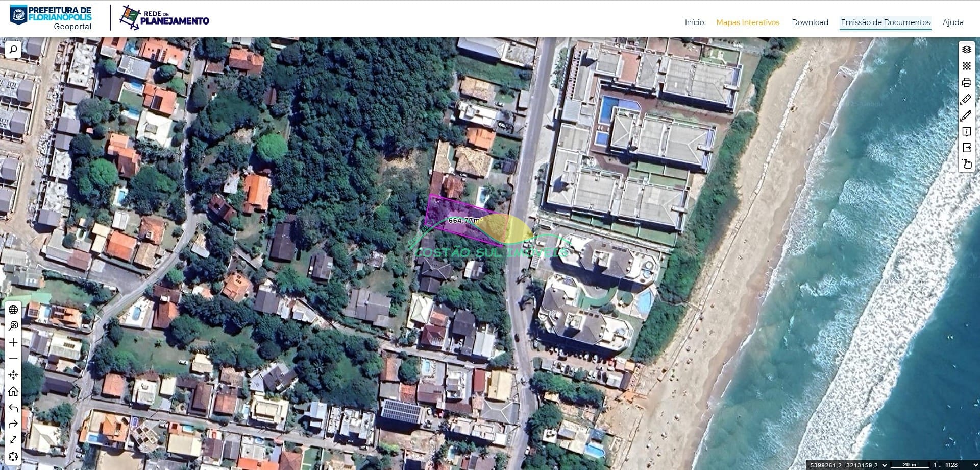
Task: Open the Mapas Interativos menu
Action: (x=747, y=22)
